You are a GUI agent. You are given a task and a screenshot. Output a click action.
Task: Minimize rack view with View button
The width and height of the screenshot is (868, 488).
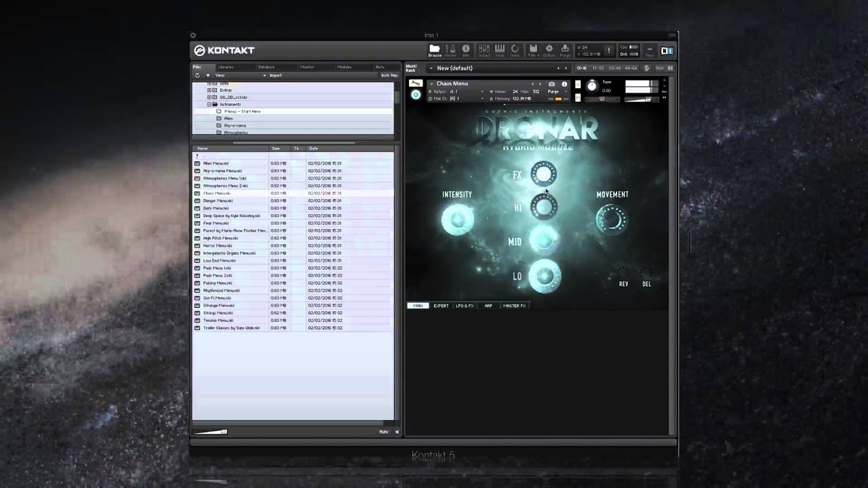[650, 51]
